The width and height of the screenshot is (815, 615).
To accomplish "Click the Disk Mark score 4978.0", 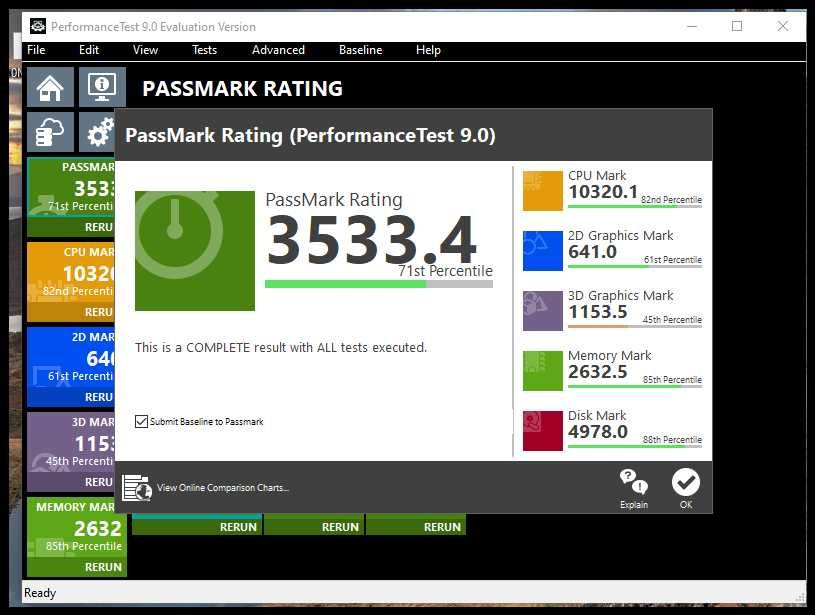I will click(598, 432).
